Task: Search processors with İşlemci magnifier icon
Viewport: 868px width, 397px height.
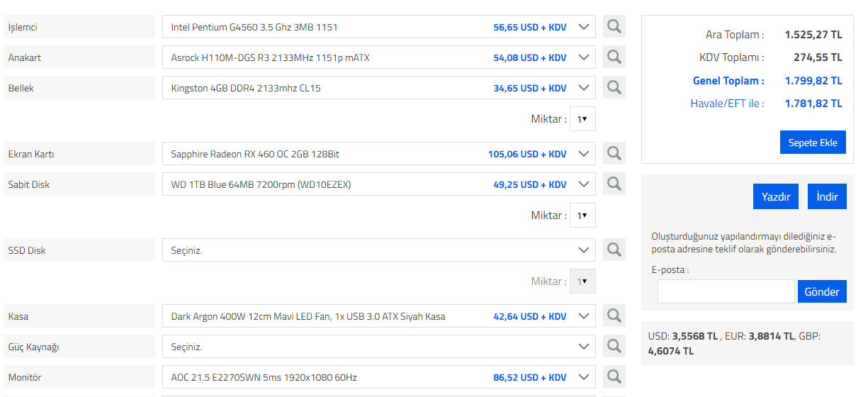Action: pos(614,27)
